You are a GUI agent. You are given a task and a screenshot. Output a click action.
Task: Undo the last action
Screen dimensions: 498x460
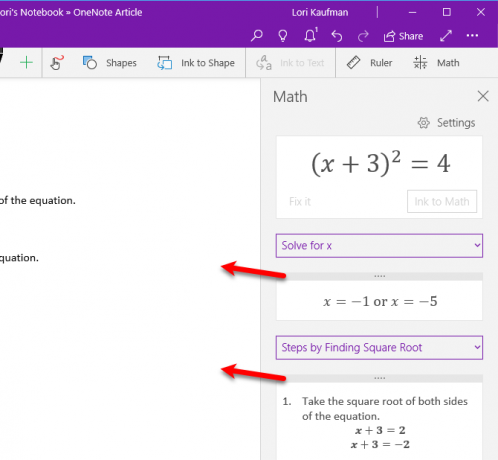pyautogui.click(x=337, y=36)
